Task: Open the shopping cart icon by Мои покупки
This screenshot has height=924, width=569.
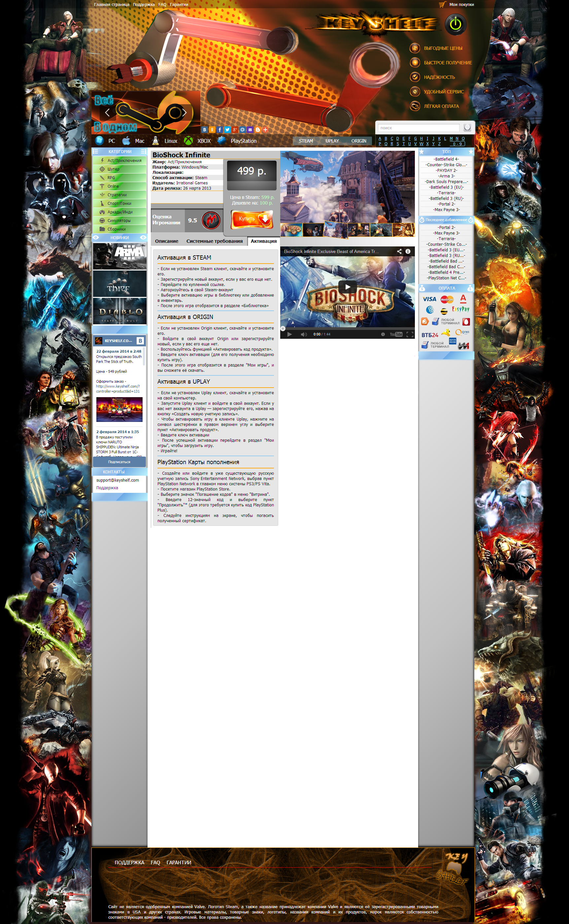Action: (x=442, y=5)
